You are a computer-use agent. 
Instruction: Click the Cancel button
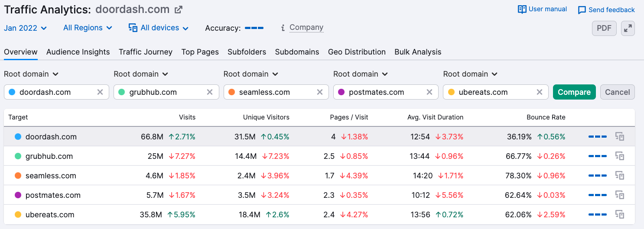618,92
